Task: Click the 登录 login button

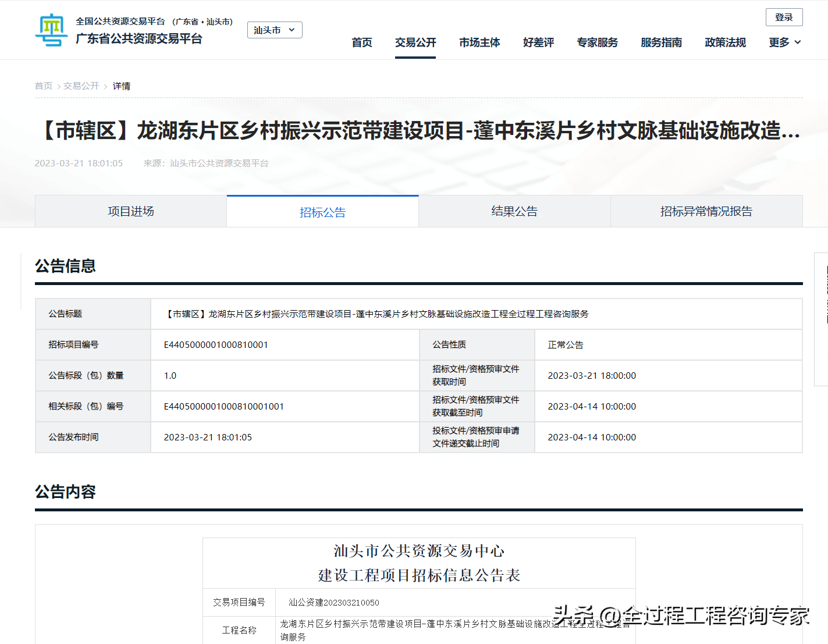Action: point(784,17)
